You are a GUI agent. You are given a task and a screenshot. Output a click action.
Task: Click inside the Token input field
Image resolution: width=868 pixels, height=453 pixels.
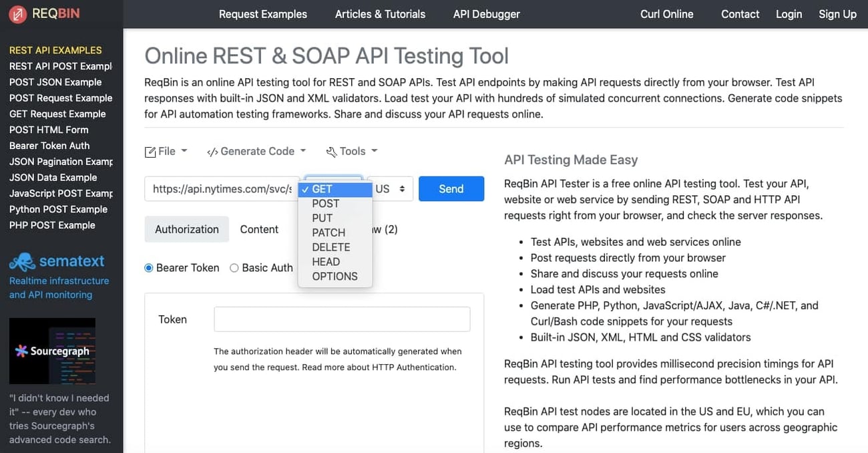pyautogui.click(x=342, y=319)
